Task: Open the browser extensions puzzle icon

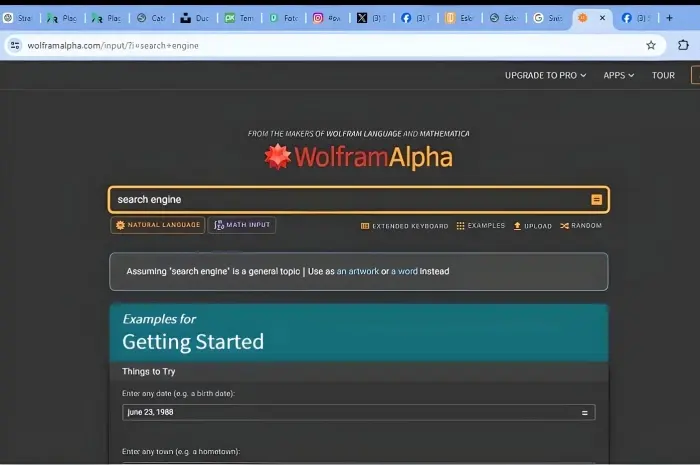Action: click(683, 45)
